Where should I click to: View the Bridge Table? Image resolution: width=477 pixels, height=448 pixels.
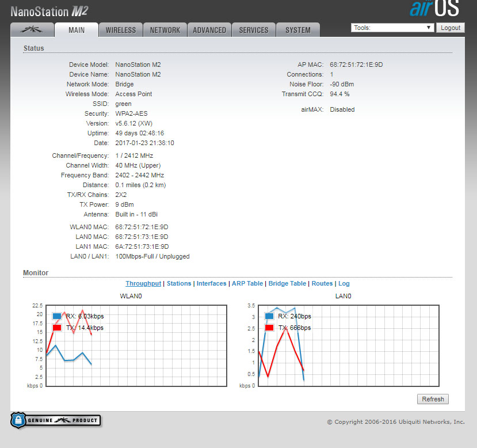point(287,283)
